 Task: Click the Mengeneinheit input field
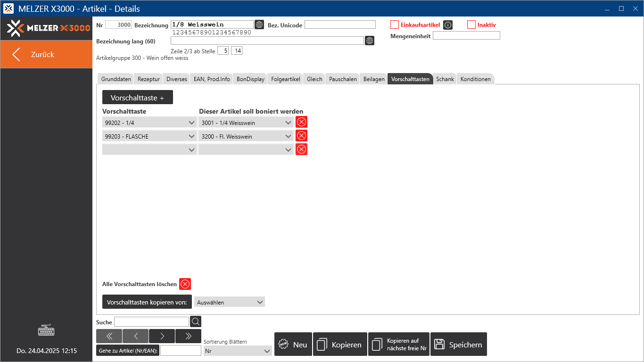pyautogui.click(x=466, y=35)
